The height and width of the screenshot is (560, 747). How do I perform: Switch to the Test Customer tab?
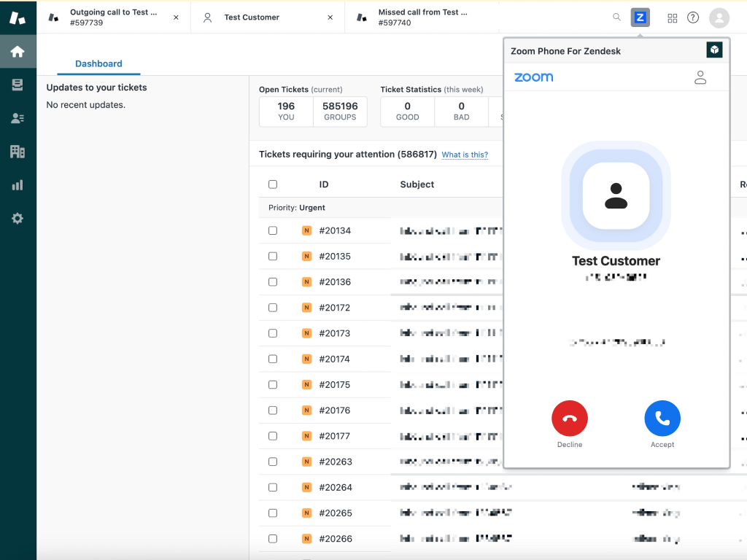pyautogui.click(x=252, y=17)
